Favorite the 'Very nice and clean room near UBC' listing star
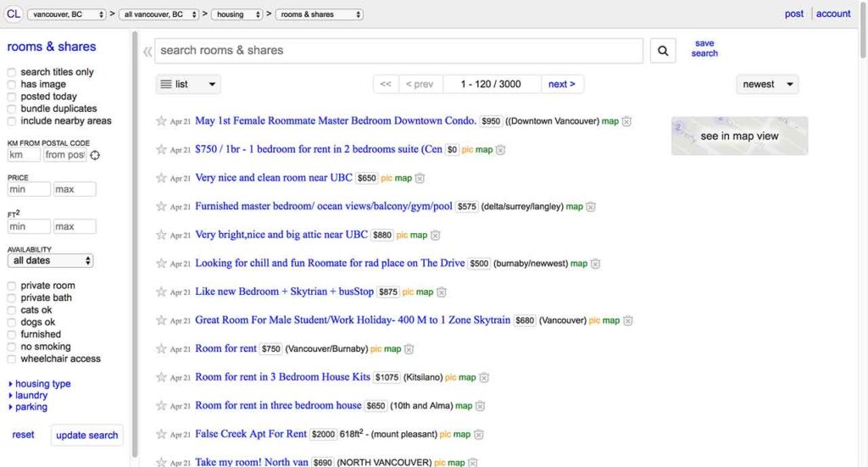The height and width of the screenshot is (467, 868). (161, 178)
